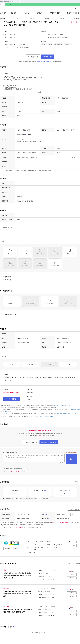Click the 장애인용 승강기 icon

31,301
